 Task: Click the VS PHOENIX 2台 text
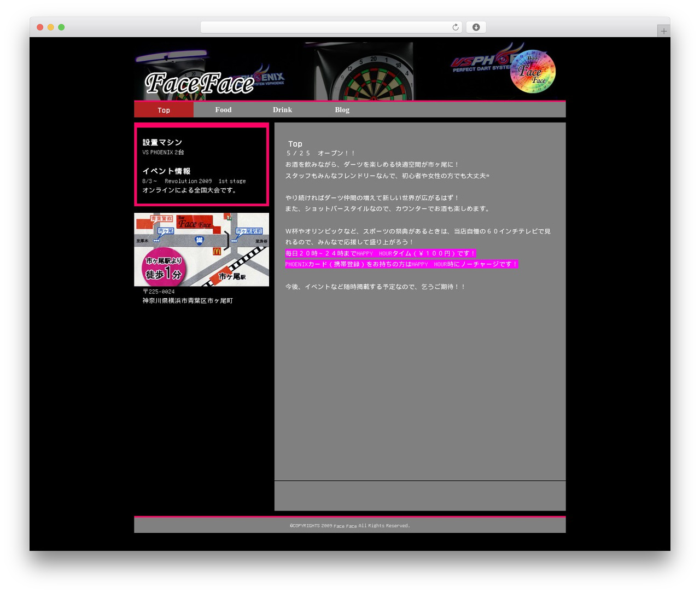tap(163, 153)
